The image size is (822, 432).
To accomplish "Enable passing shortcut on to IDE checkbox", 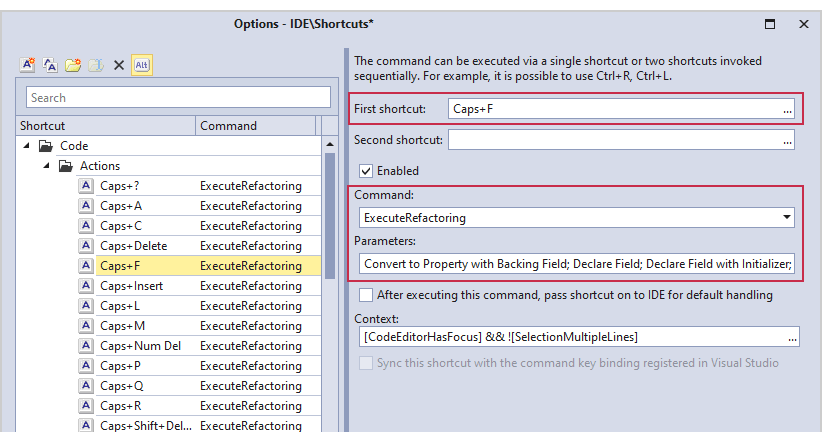I will pyautogui.click(x=366, y=295).
